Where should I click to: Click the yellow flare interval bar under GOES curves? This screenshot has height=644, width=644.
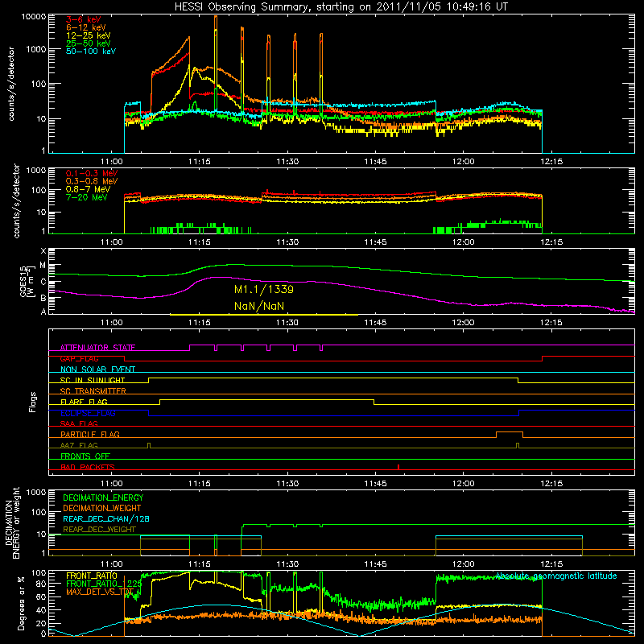pos(264,315)
